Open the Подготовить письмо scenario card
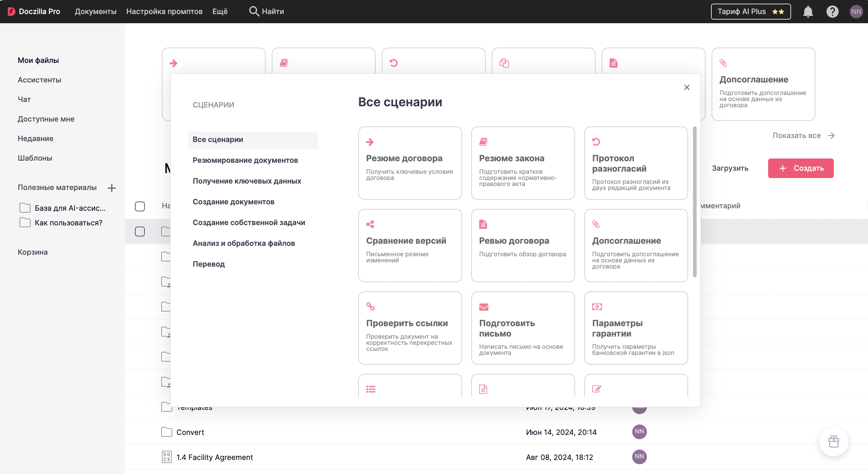The width and height of the screenshot is (868, 474). 523,328
